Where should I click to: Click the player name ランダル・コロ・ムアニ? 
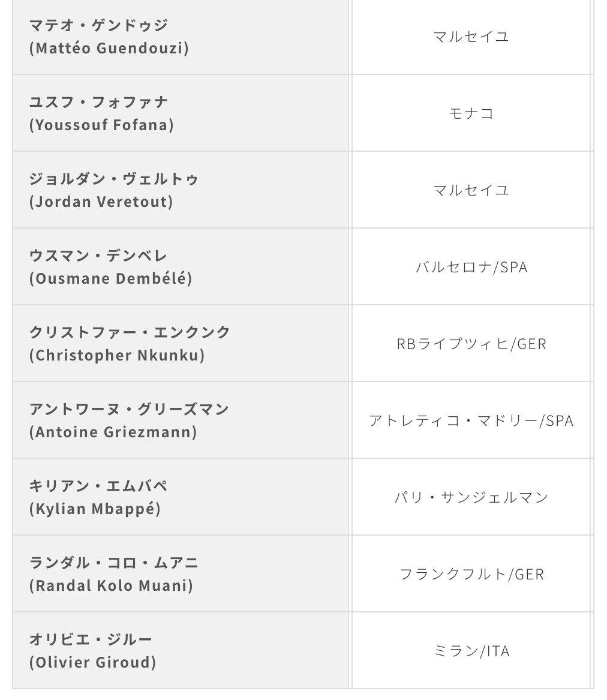[x=113, y=563]
